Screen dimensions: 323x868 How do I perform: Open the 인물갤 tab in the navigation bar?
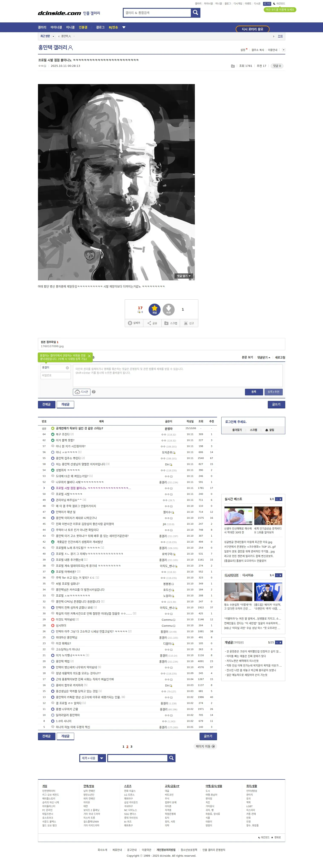pyautogui.click(x=83, y=27)
